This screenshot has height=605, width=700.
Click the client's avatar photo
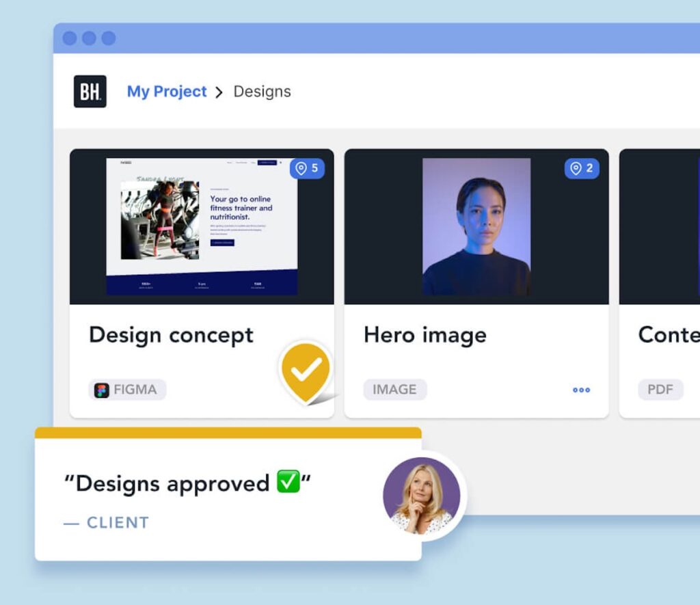tap(421, 496)
